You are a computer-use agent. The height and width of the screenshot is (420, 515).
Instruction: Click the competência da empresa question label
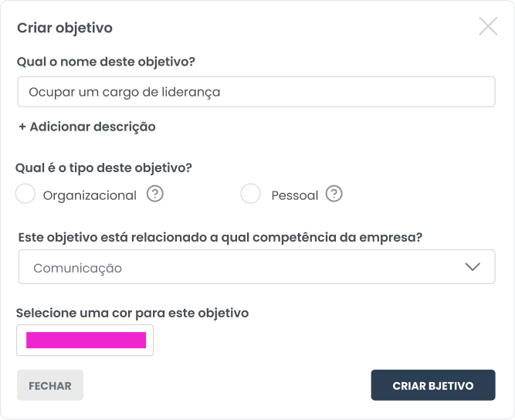[220, 237]
